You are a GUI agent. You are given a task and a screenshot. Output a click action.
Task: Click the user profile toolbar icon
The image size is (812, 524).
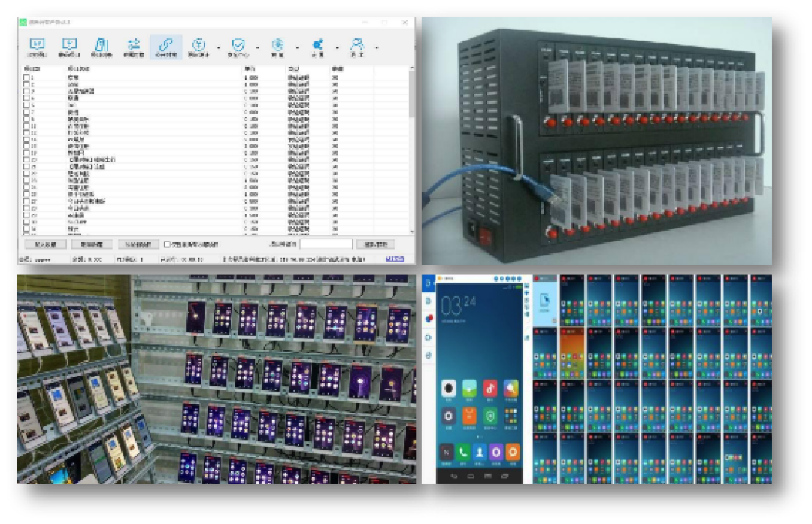pyautogui.click(x=357, y=47)
